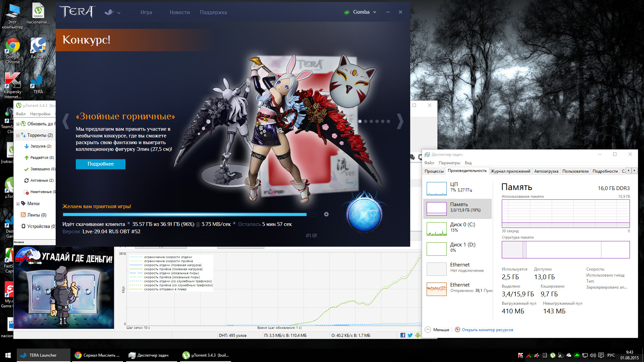Go to the next banner slide arrow

400,121
